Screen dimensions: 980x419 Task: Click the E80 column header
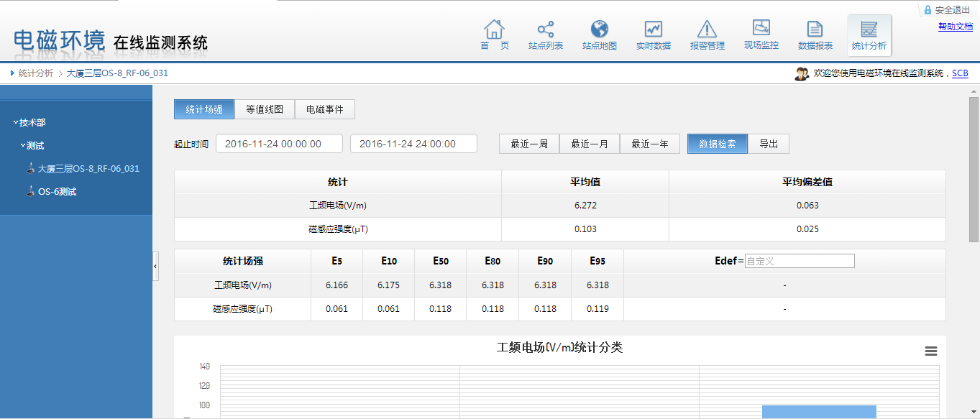point(493,261)
